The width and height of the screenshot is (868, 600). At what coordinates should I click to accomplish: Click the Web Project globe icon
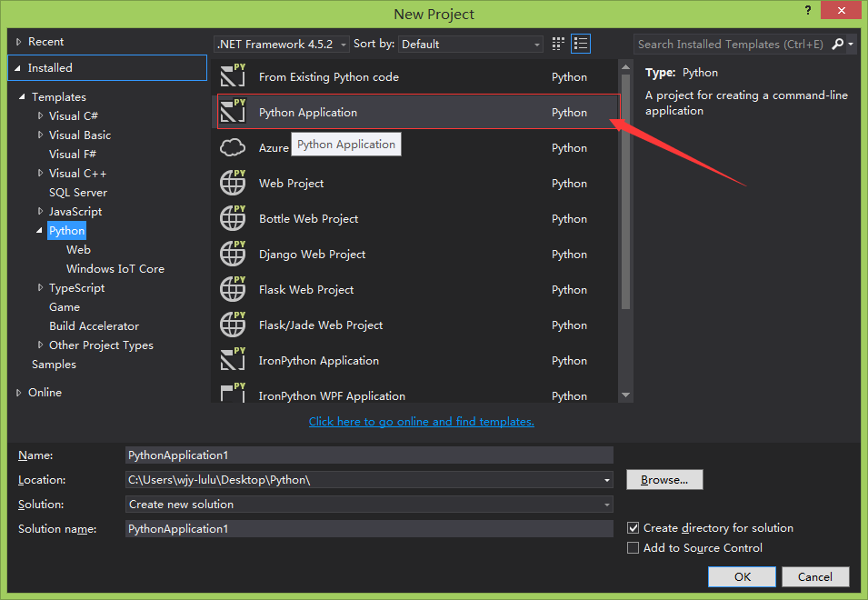point(233,182)
